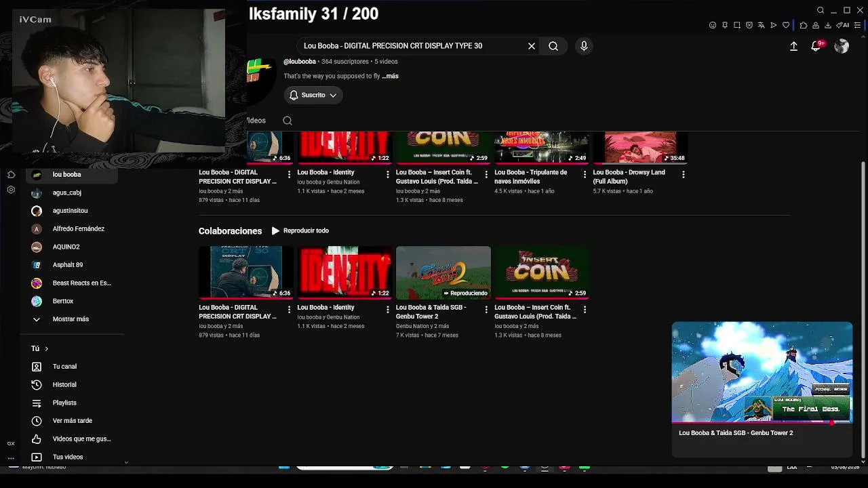Open agus_cabj subscription in sidebar

coord(72,192)
